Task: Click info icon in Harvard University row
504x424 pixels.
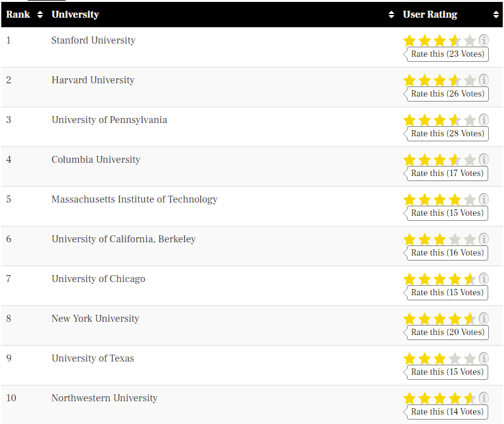Action: 484,80
